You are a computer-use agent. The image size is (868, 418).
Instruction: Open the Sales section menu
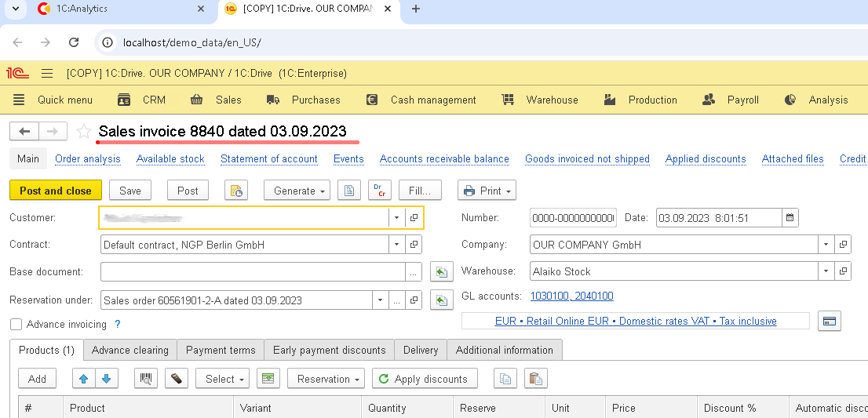[x=218, y=100]
